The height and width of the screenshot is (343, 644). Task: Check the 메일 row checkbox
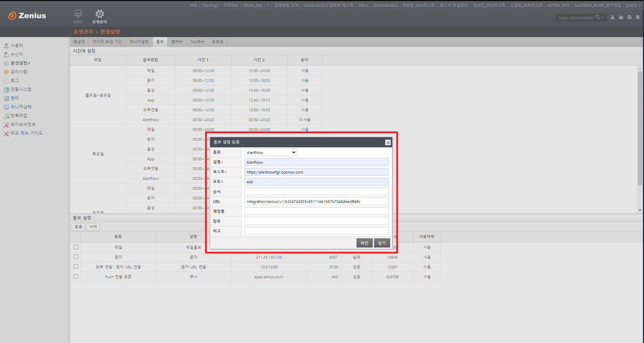[76, 247]
